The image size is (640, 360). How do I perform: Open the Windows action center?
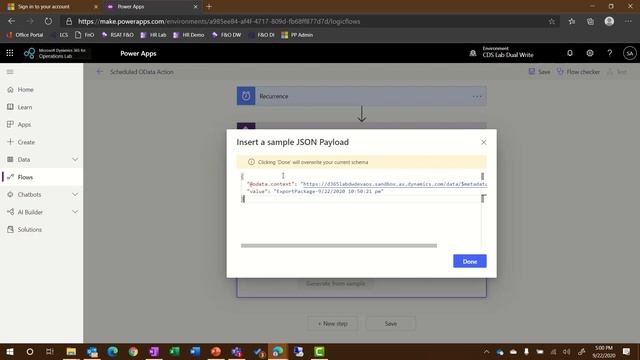(x=627, y=351)
